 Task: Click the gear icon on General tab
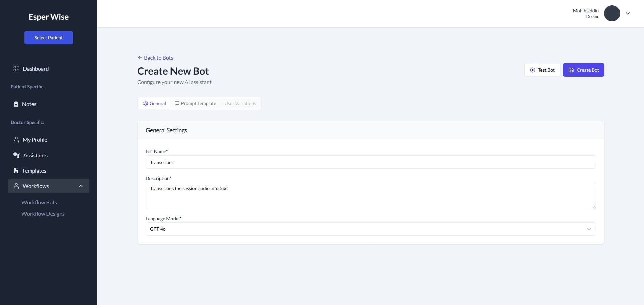[146, 103]
